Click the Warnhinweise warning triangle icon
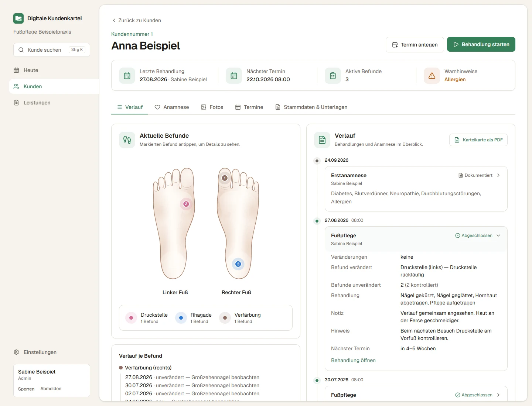Viewport: 532px width, 406px height. (x=432, y=76)
